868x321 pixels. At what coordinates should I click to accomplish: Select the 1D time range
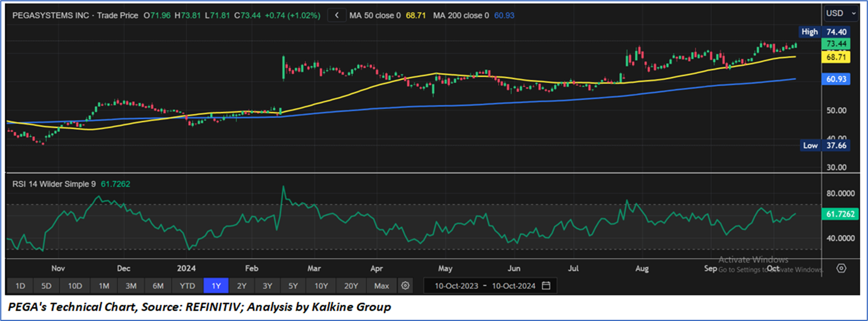click(20, 286)
